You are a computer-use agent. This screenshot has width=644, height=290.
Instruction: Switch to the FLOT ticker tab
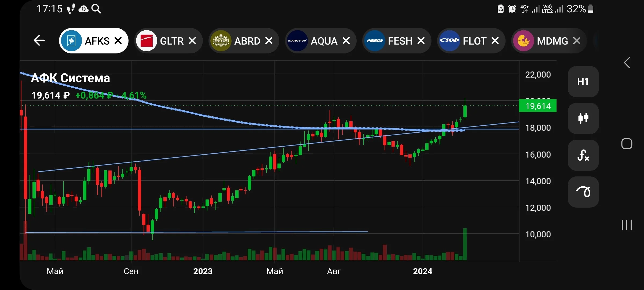pyautogui.click(x=471, y=41)
